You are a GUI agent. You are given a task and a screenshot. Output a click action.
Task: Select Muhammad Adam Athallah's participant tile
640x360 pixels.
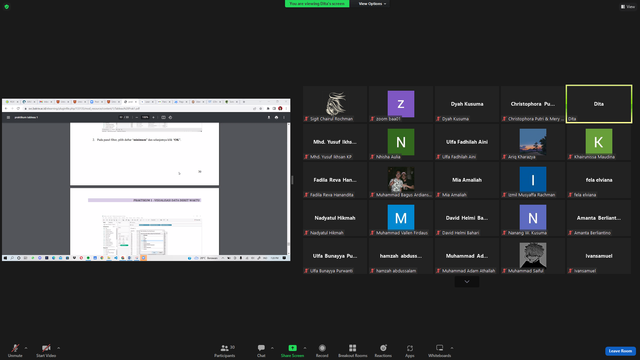coord(467,256)
